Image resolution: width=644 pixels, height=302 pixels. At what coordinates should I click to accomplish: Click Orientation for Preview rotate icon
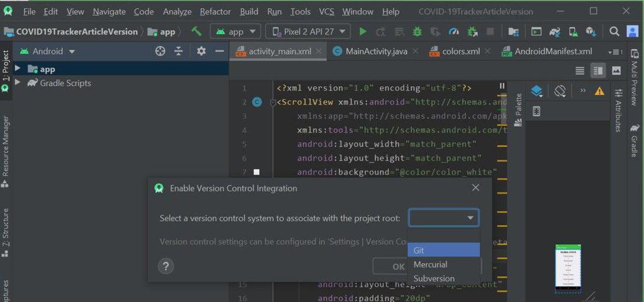[560, 91]
